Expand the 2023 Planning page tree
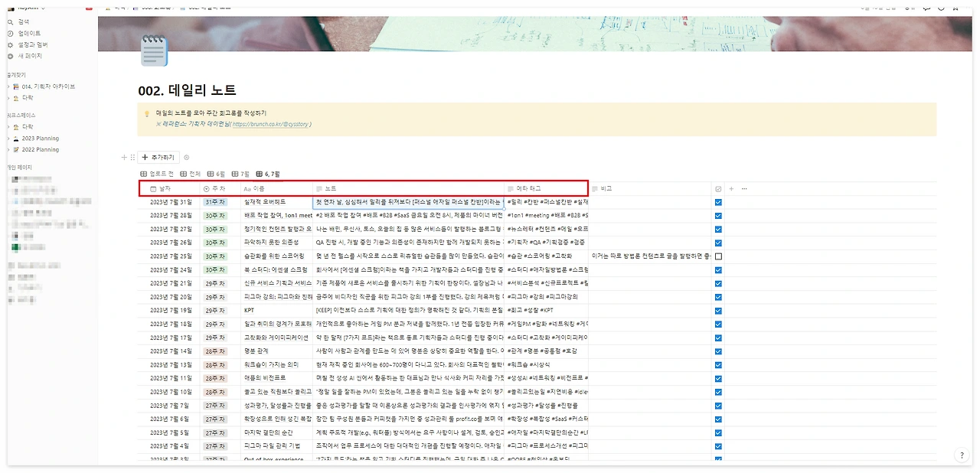Screen dimensions: 980x473 click(8, 139)
